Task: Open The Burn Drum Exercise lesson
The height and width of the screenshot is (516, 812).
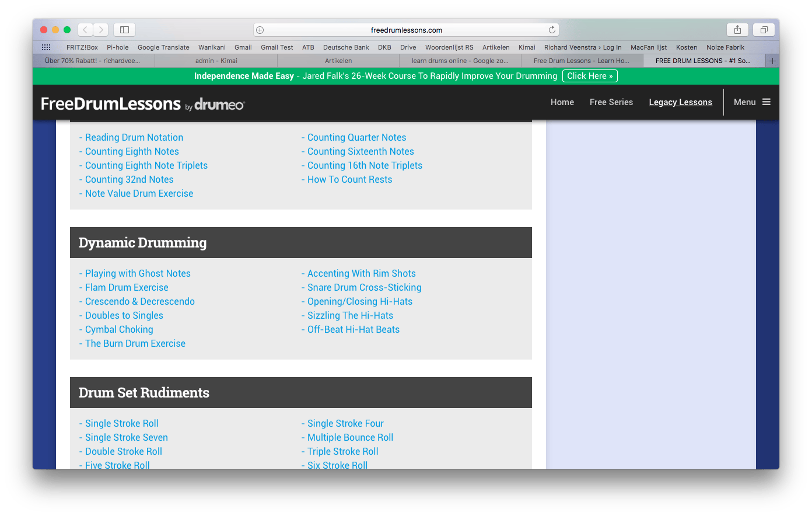Action: 135,343
